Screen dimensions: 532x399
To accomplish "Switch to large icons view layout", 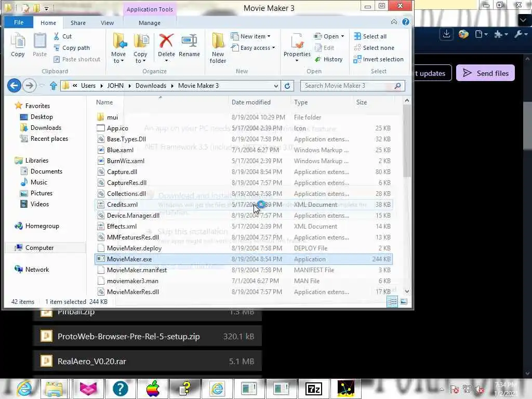I will click(x=404, y=302).
